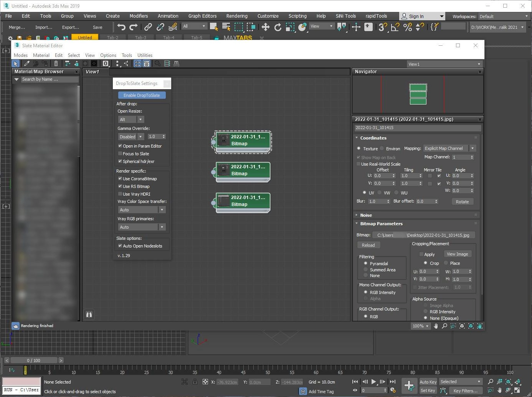Click the Zoom magnifier in Slate navigation bar
Viewport: 532px width, 397px height.
coord(444,326)
